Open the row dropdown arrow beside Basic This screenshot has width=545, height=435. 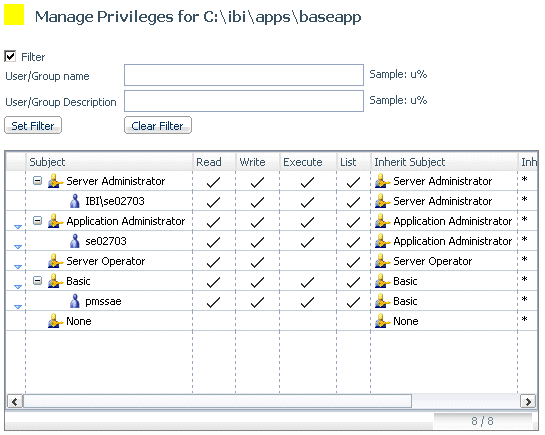18,287
